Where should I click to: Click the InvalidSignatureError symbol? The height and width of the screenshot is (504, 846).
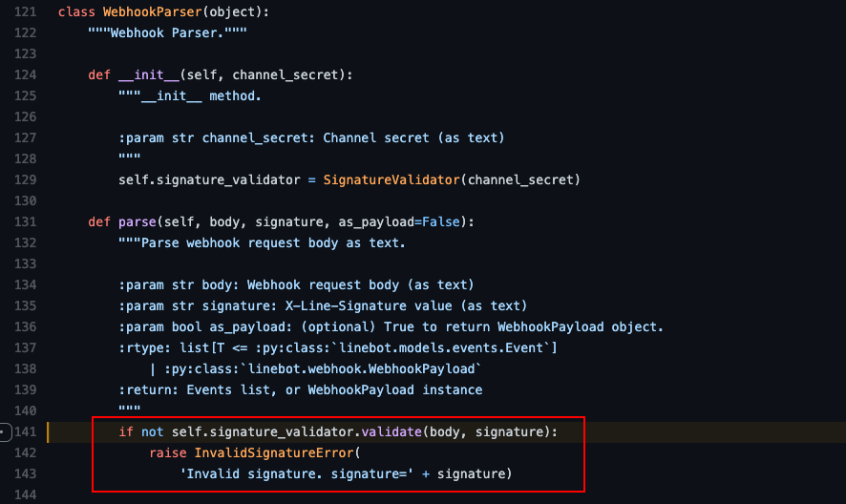[274, 452]
